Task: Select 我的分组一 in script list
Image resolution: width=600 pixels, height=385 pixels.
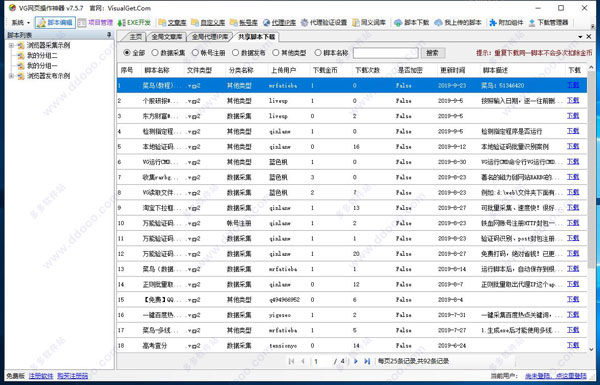Action: pos(42,66)
